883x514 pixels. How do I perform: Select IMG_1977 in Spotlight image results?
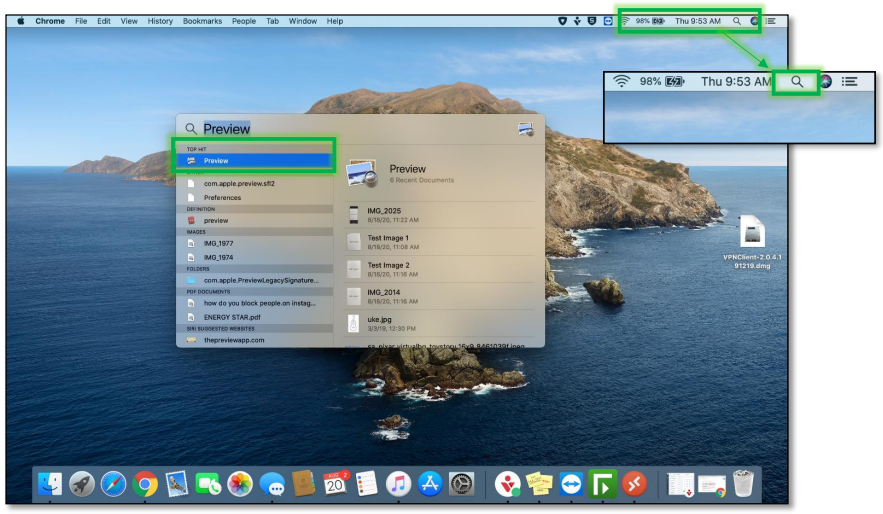[218, 243]
